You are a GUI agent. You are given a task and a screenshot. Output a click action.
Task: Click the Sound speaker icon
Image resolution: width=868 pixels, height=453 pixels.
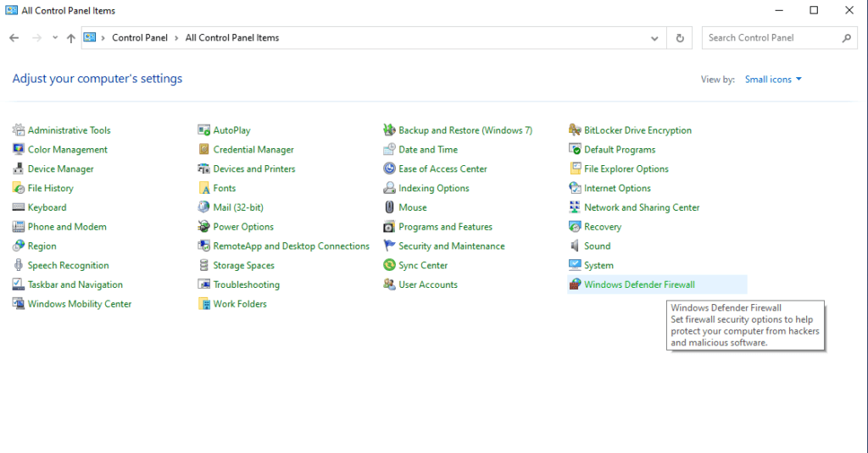tap(575, 246)
